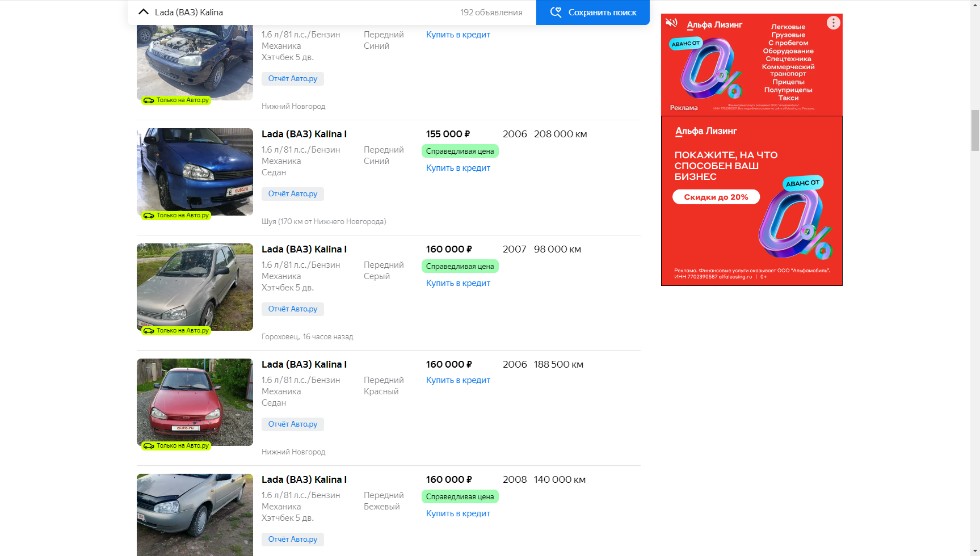Click the scrollbar up arrow
Screen dimensions: 980x556
pyautogui.click(x=975, y=5)
